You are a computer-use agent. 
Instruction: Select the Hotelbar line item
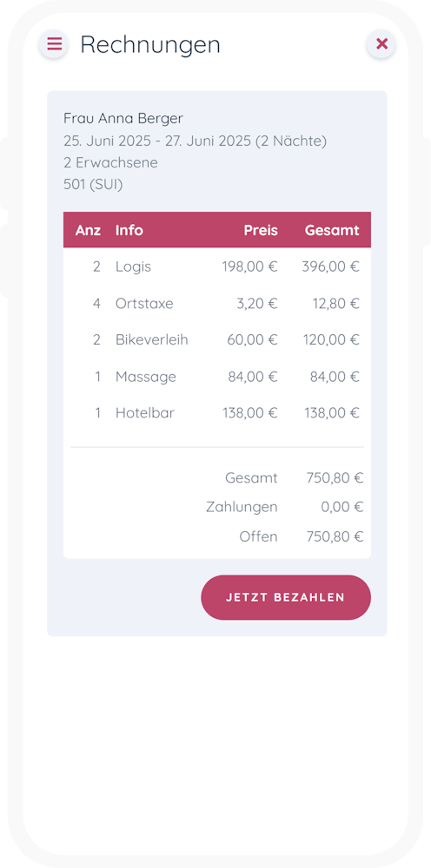pyautogui.click(x=217, y=413)
